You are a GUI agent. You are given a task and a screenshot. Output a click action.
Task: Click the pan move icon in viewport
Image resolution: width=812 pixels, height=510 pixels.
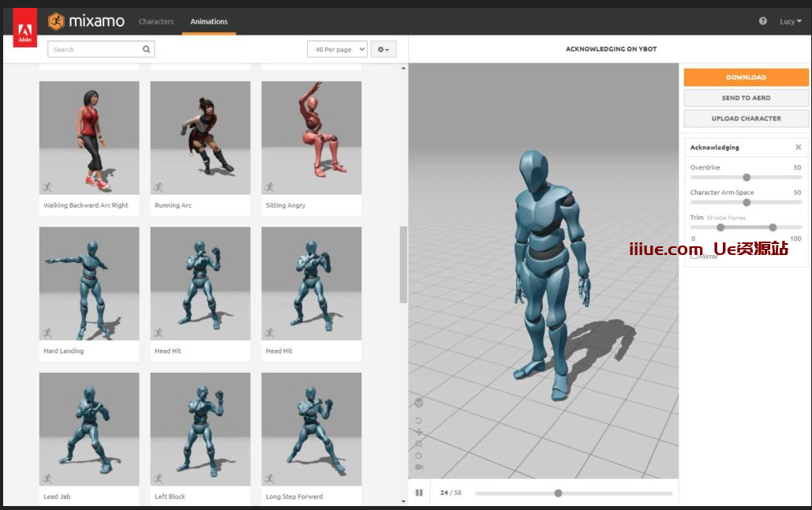419,432
